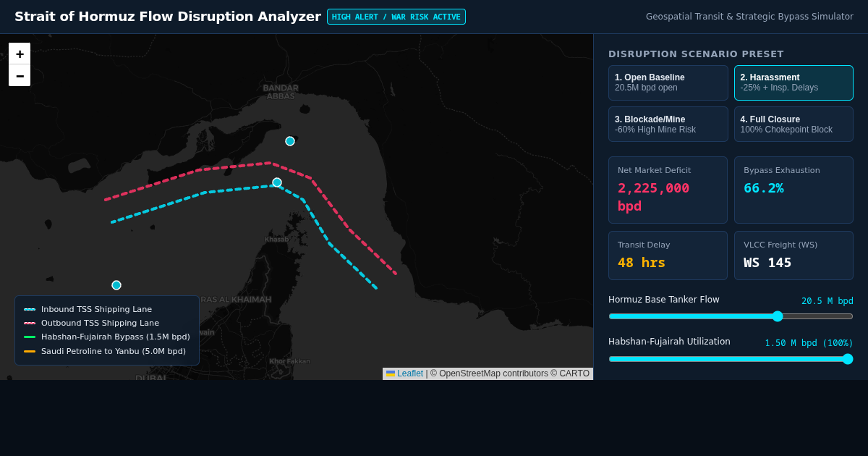Adjust the Hormuz Base Tanker Flow slider
This screenshot has height=456, width=868.
pyautogui.click(x=731, y=316)
